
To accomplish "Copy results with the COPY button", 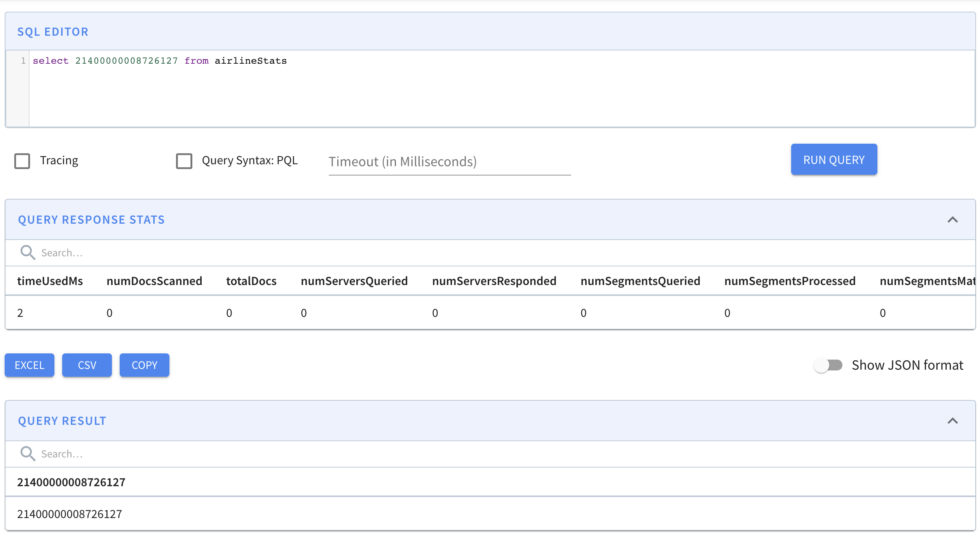I will pos(145,365).
